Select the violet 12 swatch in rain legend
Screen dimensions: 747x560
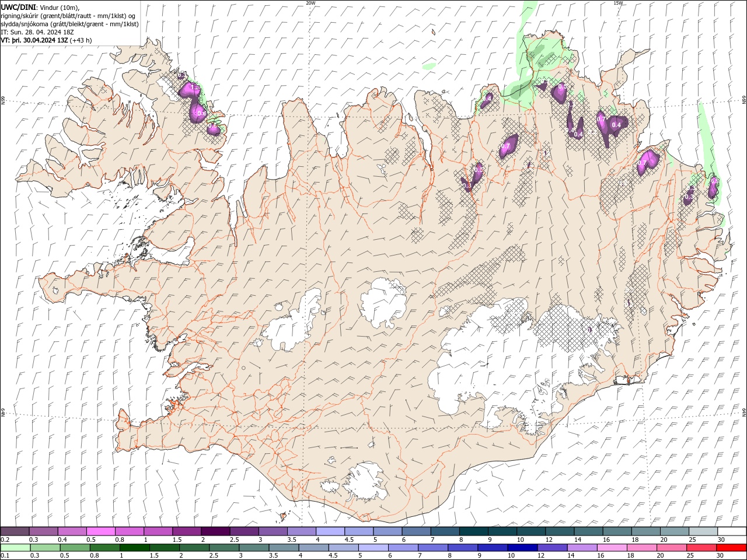click(552, 548)
